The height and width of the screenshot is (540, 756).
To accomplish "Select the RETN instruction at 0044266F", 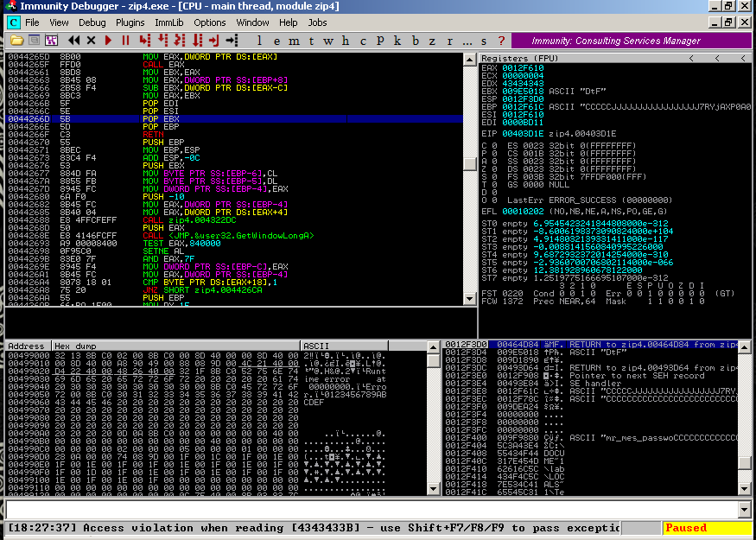I will tap(234, 134).
